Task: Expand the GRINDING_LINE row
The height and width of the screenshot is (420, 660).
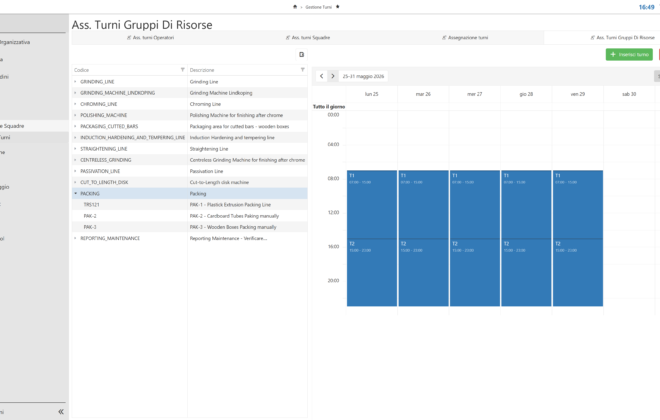Action: (x=75, y=82)
